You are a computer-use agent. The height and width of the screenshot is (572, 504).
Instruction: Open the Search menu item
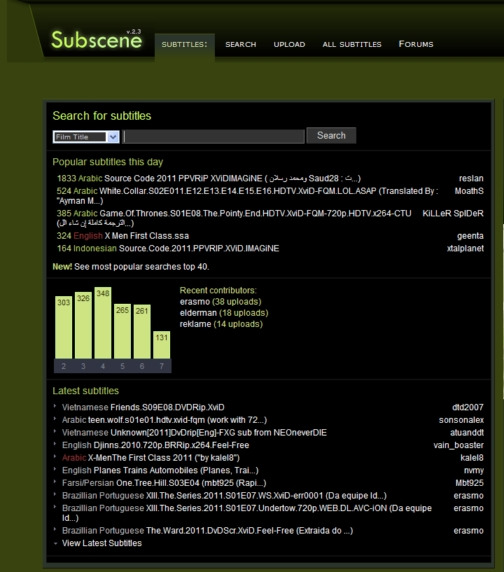pos(241,45)
